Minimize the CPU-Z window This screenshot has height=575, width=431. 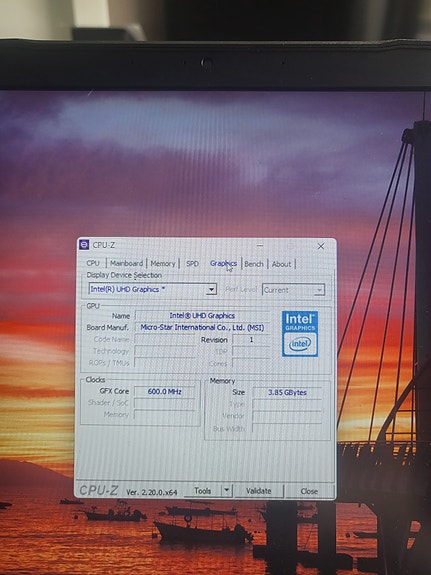click(x=260, y=246)
